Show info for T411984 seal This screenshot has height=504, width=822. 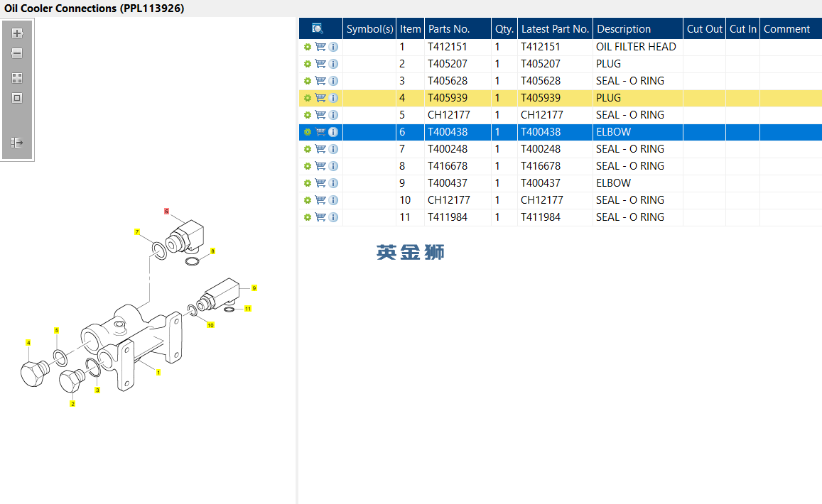pyautogui.click(x=333, y=217)
